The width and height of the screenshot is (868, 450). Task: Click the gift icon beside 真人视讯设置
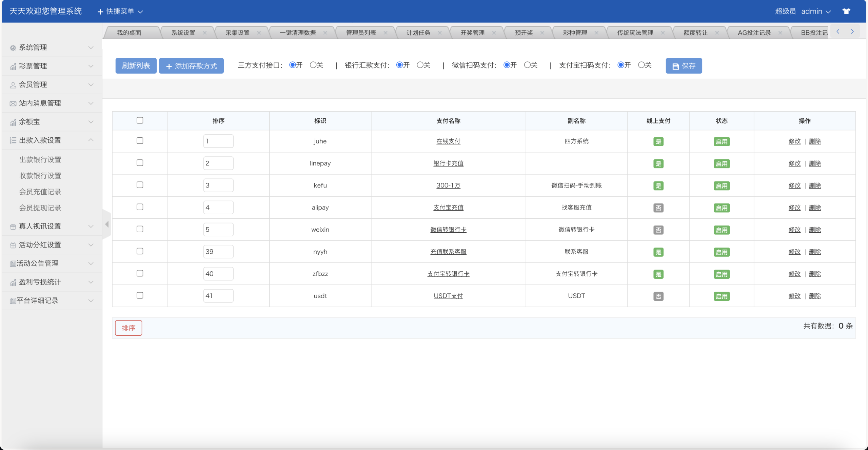pyautogui.click(x=13, y=227)
